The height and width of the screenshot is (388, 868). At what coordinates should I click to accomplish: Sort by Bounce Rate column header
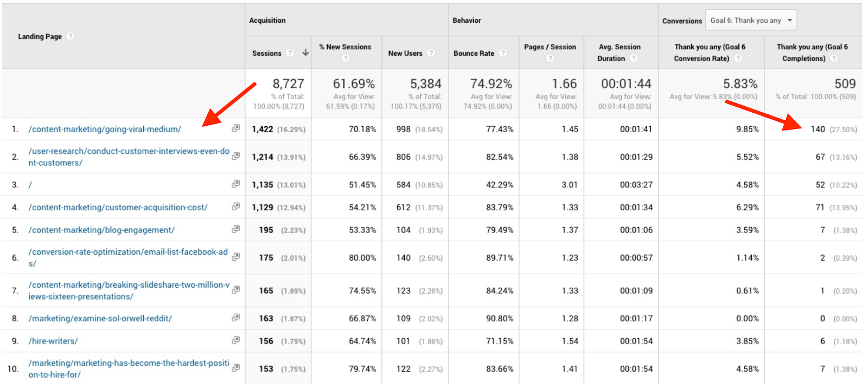pyautogui.click(x=474, y=53)
